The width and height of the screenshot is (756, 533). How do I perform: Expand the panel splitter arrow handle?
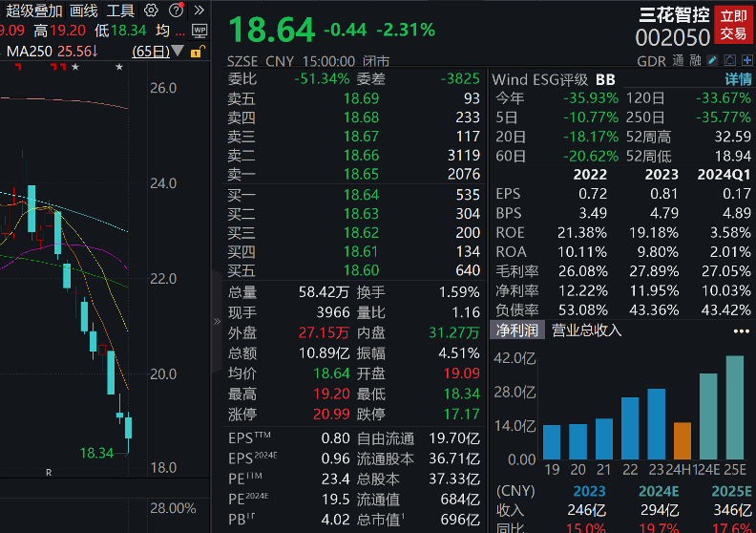pyautogui.click(x=217, y=321)
